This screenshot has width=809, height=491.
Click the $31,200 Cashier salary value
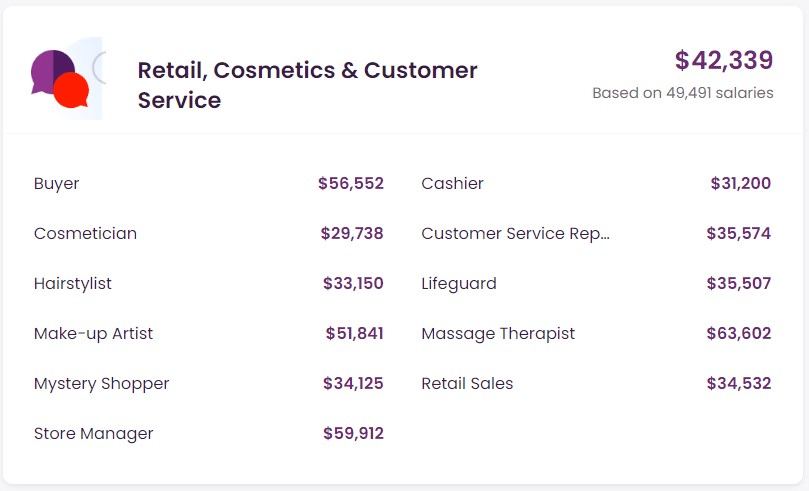tap(740, 183)
